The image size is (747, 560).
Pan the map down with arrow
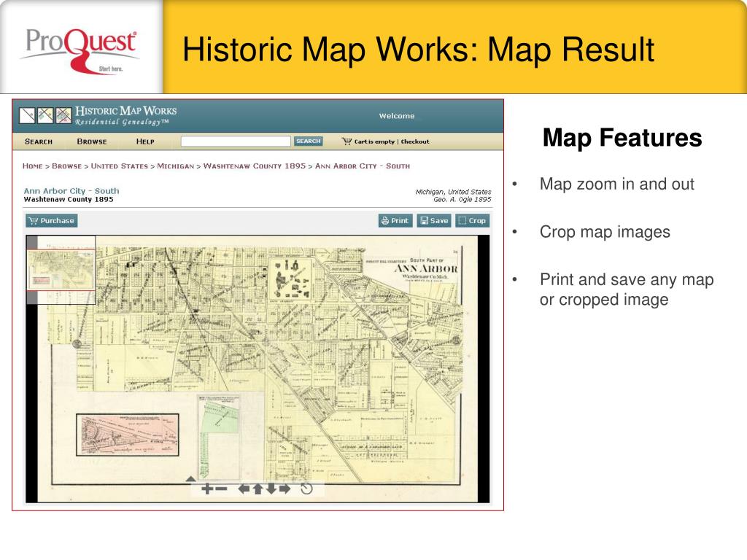pyautogui.click(x=271, y=489)
